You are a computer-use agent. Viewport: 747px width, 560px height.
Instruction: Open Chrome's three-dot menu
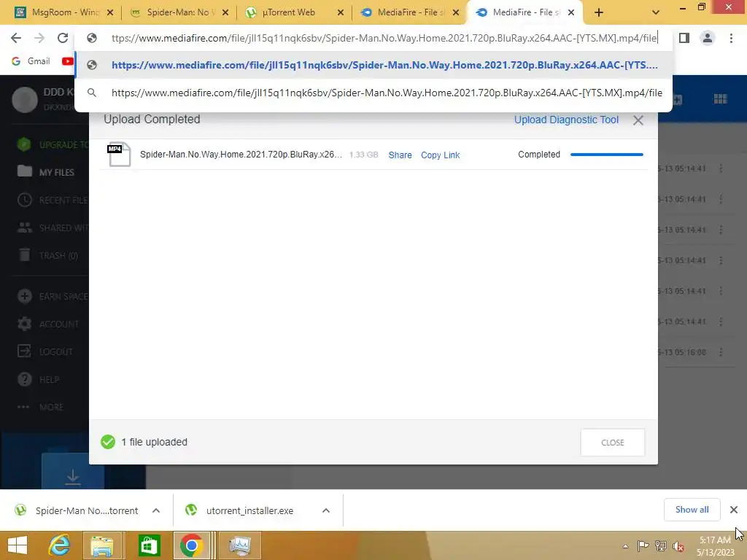[x=731, y=38]
